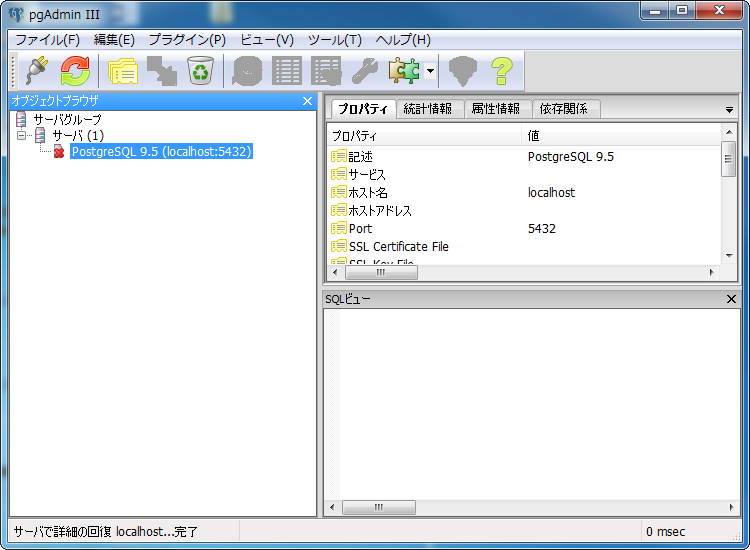Close the オブジェクトブラウザ panel

(x=307, y=101)
